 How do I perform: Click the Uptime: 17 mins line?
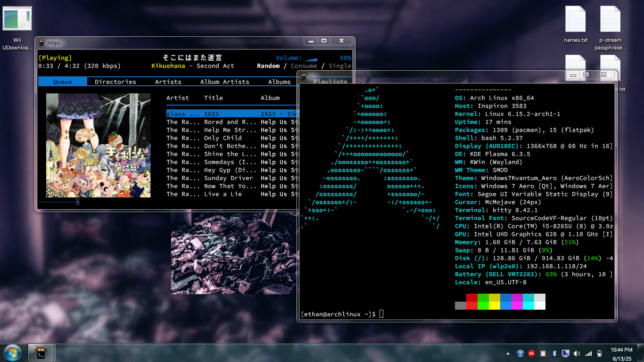[x=483, y=122]
